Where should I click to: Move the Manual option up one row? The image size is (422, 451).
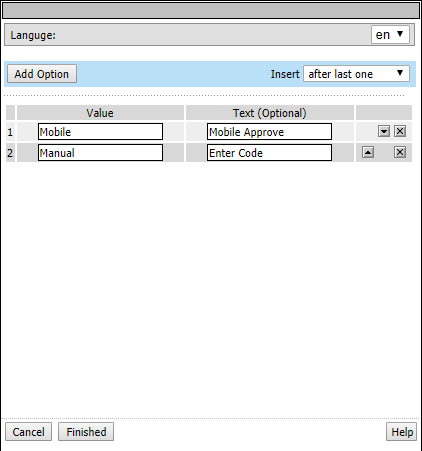click(368, 152)
